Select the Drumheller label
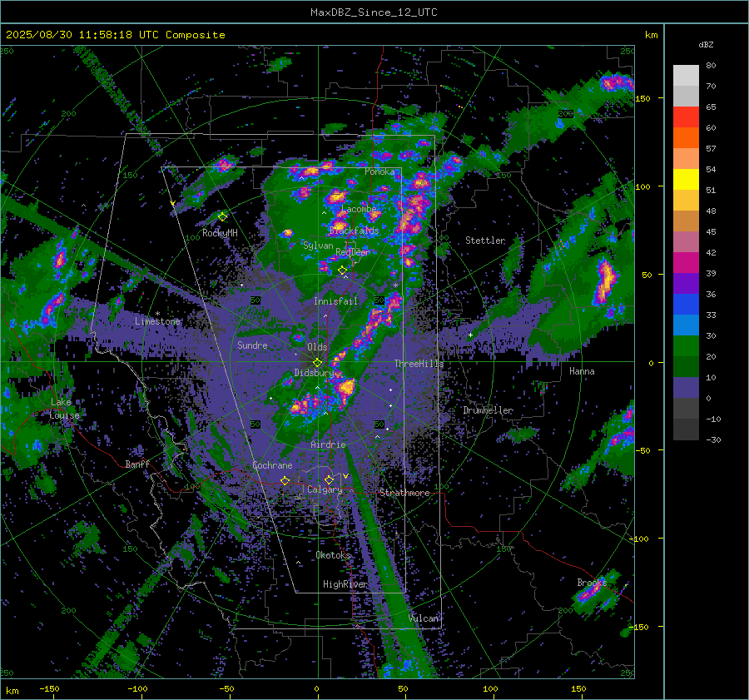 coord(488,410)
